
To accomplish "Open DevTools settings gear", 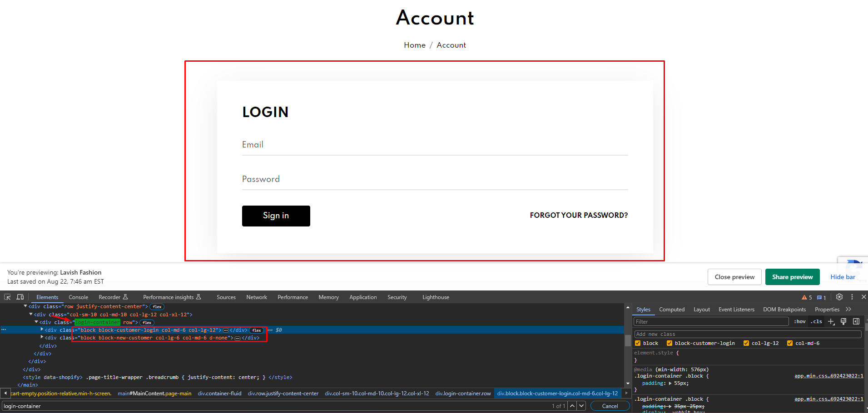I will (x=839, y=297).
